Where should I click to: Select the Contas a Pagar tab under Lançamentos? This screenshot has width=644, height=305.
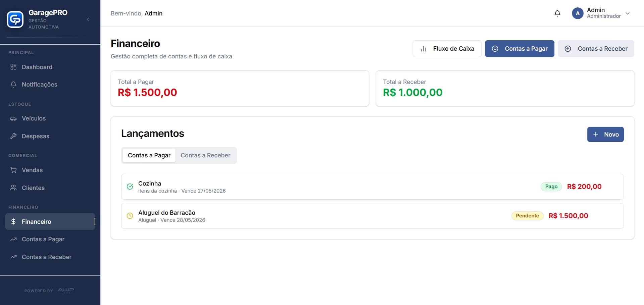[149, 155]
